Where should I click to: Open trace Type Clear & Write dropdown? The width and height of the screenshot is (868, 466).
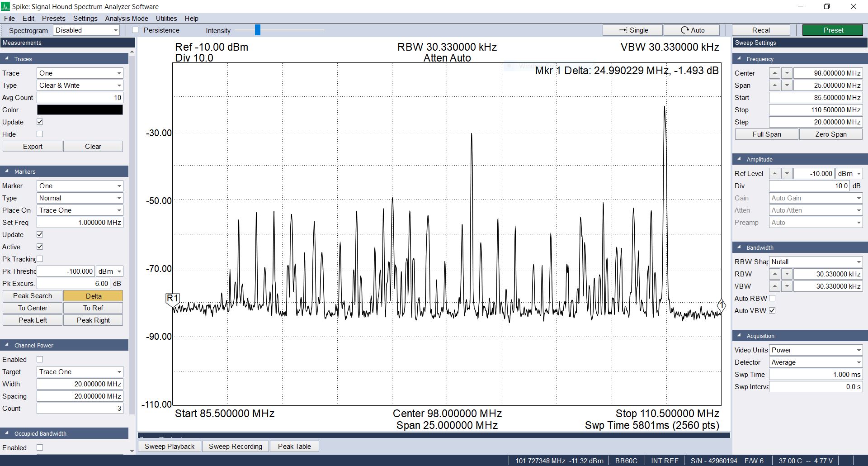pos(80,85)
